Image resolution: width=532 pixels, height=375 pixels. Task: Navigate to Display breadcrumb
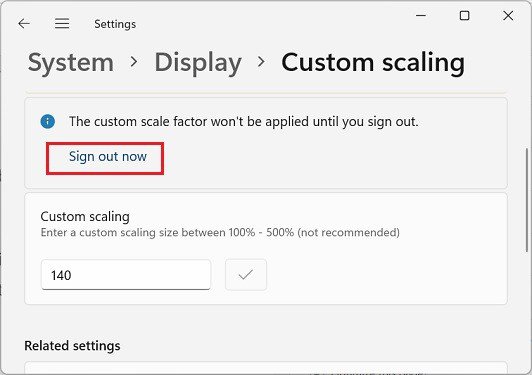click(x=198, y=63)
